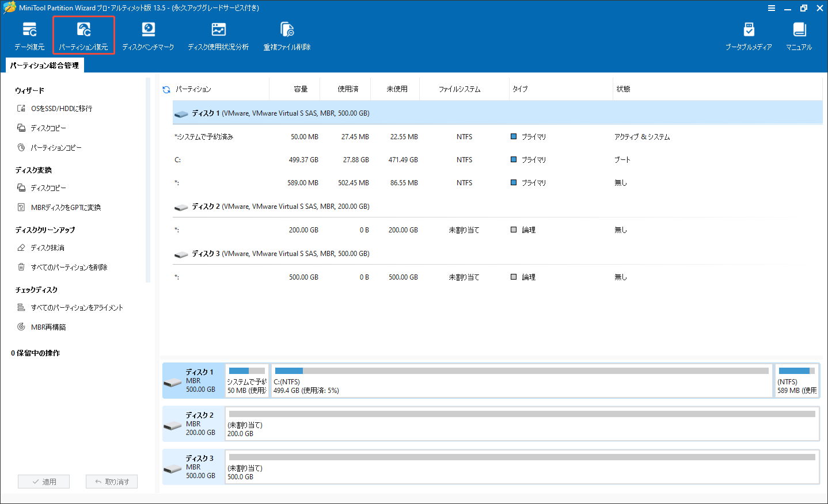Open ディスク使用状況分析 tool
This screenshot has width=828, height=504.
point(218,35)
